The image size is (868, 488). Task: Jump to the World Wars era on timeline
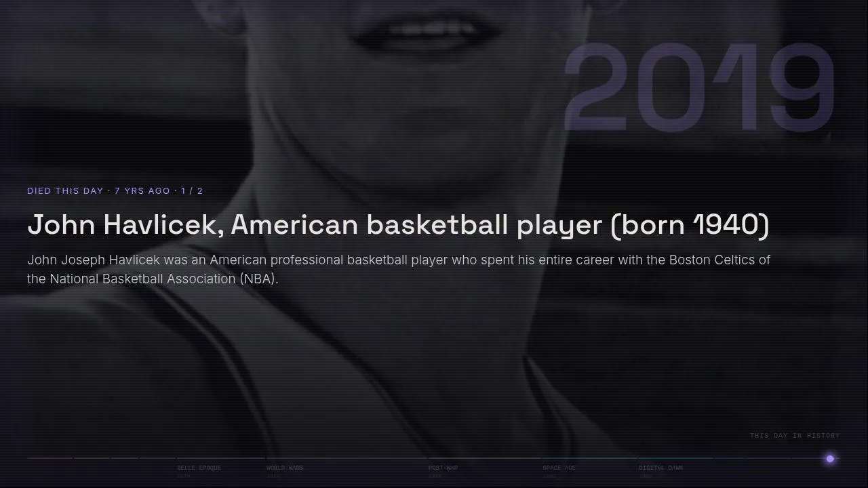[285, 468]
